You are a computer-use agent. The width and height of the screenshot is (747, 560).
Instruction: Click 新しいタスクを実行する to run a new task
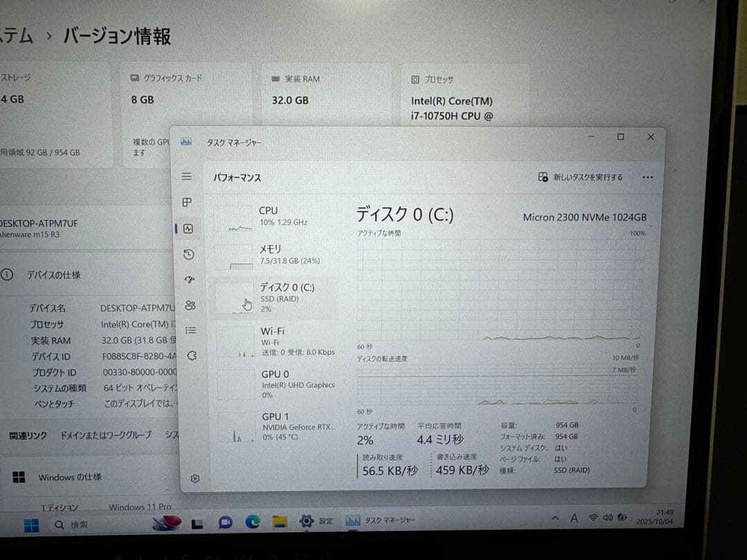point(587,177)
